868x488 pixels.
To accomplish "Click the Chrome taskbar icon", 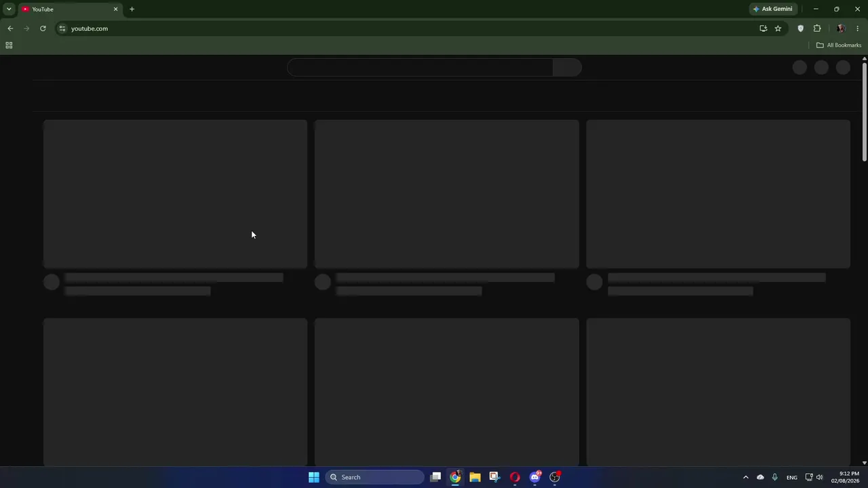I will click(x=455, y=477).
